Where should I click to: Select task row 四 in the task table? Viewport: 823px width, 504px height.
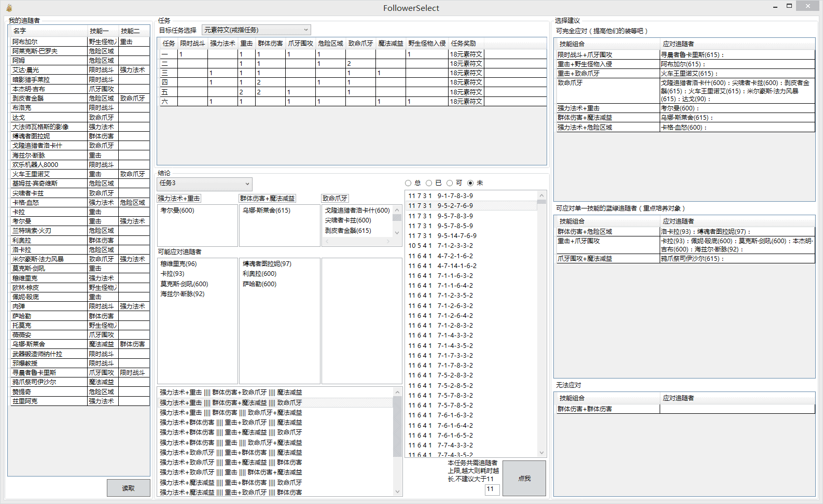[353, 82]
